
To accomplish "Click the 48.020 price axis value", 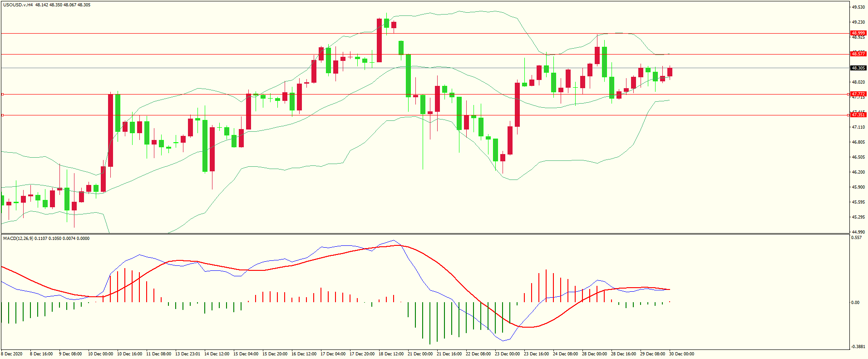I will 858,82.
